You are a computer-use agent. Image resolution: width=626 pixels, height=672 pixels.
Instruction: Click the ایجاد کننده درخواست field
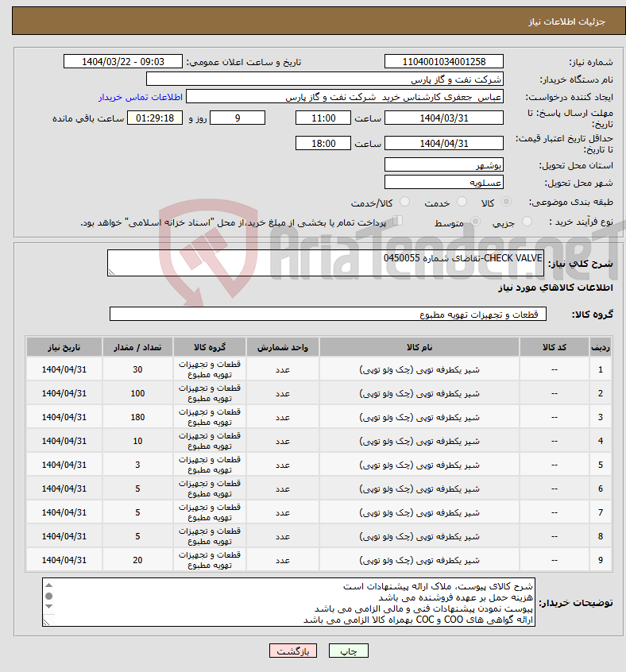345,97
